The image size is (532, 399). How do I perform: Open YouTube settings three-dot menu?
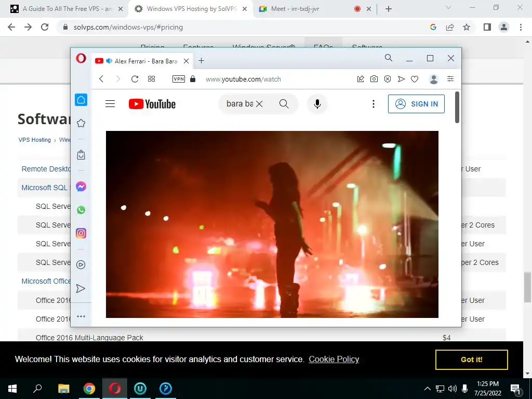[373, 104]
